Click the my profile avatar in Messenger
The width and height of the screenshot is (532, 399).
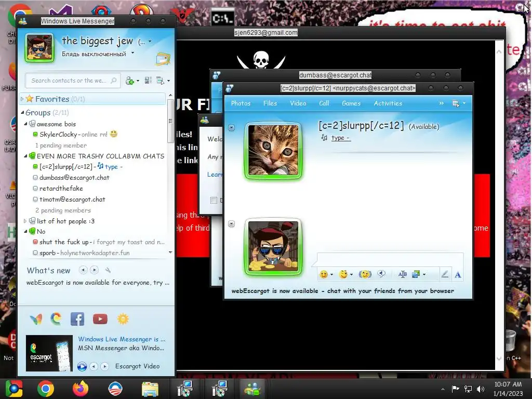click(39, 47)
